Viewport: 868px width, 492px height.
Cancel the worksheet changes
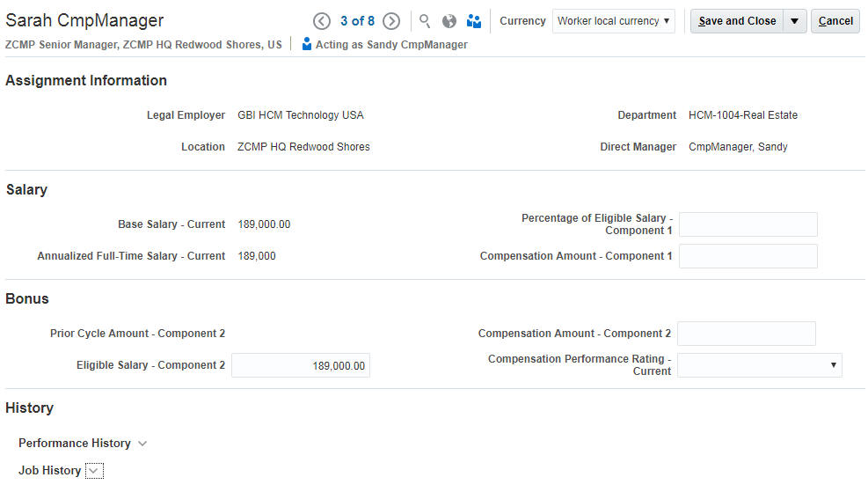(x=835, y=21)
